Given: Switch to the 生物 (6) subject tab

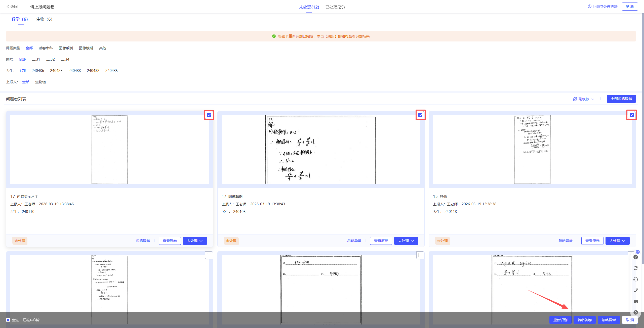Looking at the screenshot, I should [44, 19].
